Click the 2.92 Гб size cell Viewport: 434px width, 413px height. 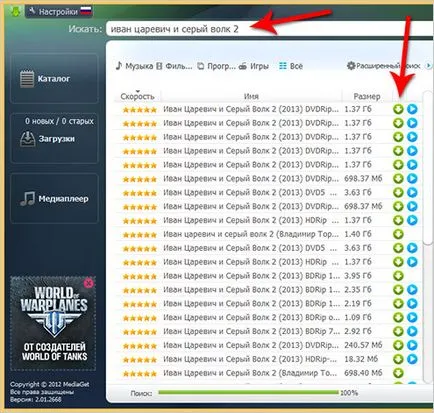pyautogui.click(x=358, y=331)
